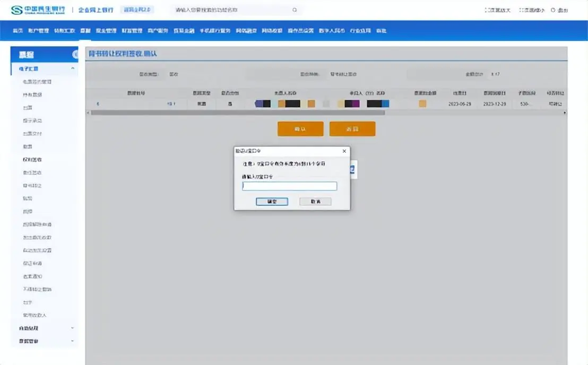Click the U宝 password input field
The image size is (588, 365).
click(x=289, y=186)
